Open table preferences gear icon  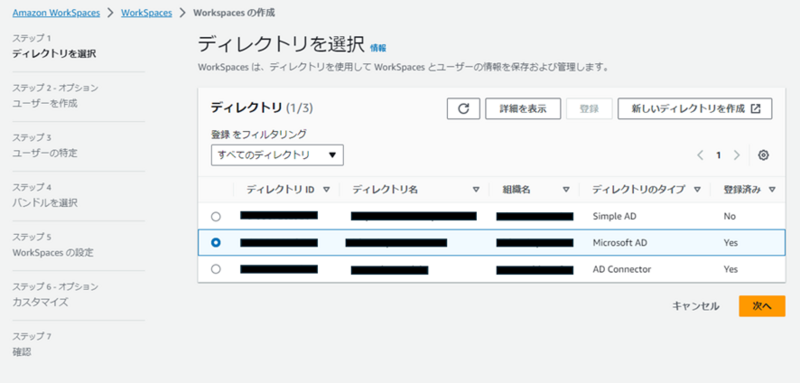click(763, 156)
